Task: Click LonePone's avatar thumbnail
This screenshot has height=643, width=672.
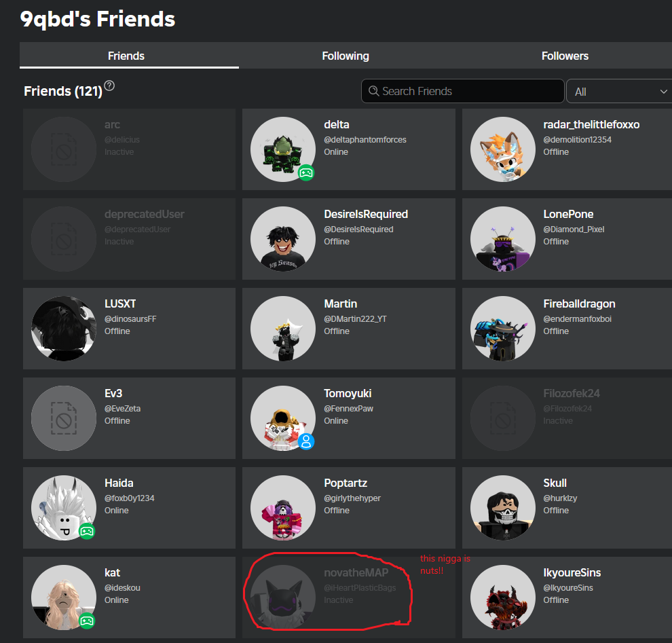Action: [503, 239]
